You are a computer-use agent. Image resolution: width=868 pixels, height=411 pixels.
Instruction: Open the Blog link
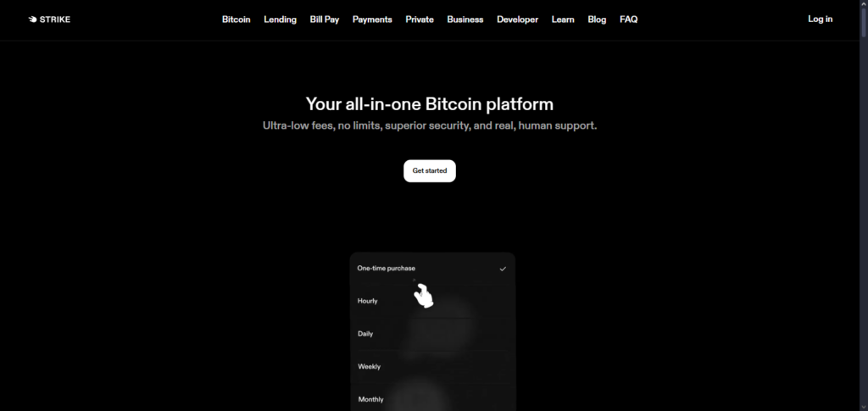[597, 19]
